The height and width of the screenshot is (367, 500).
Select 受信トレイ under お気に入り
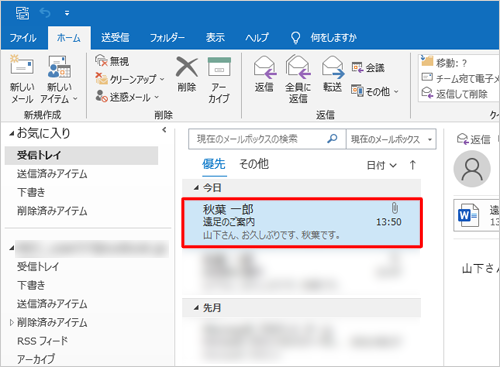click(x=81, y=155)
